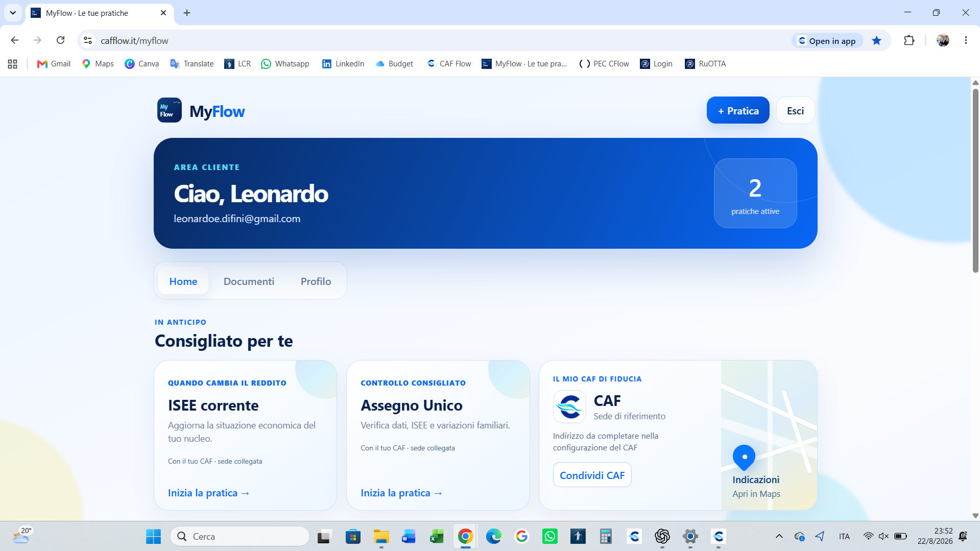
Task: Open the RuOTTA bookmark
Action: (705, 64)
